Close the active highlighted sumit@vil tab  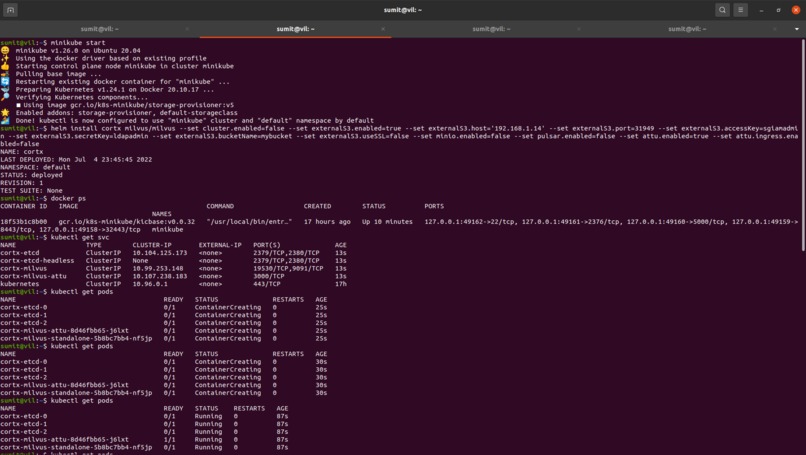click(x=383, y=29)
